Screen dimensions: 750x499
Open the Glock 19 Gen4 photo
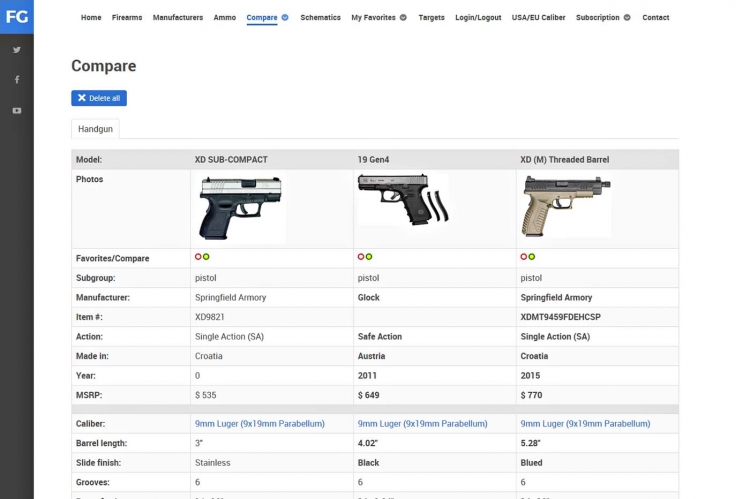pos(403,200)
